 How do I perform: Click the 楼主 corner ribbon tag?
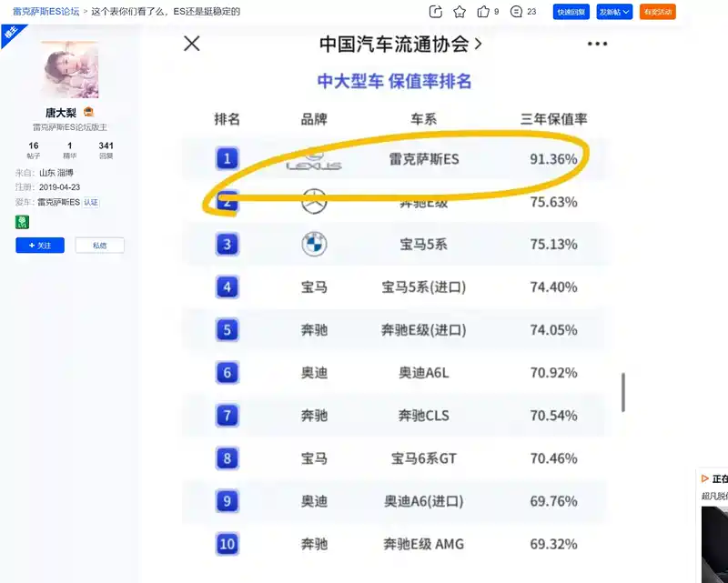[x=11, y=33]
